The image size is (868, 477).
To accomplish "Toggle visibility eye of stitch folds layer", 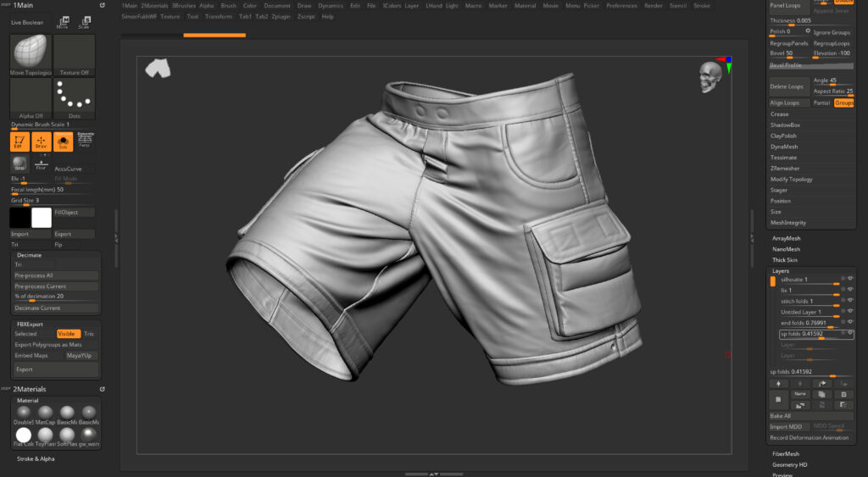I will point(850,301).
